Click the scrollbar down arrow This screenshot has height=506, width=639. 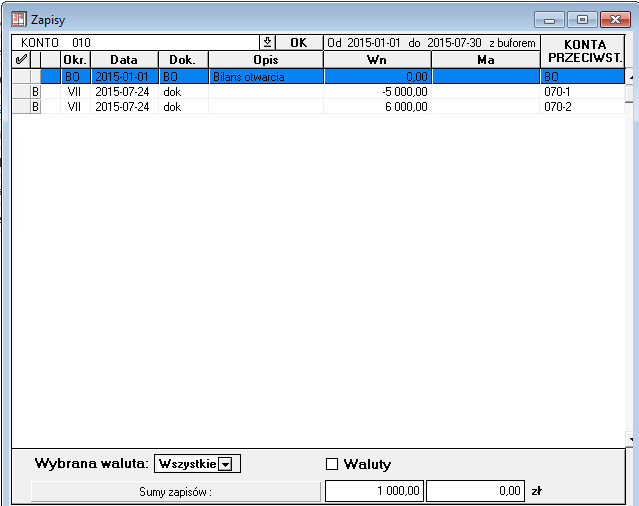(630, 440)
